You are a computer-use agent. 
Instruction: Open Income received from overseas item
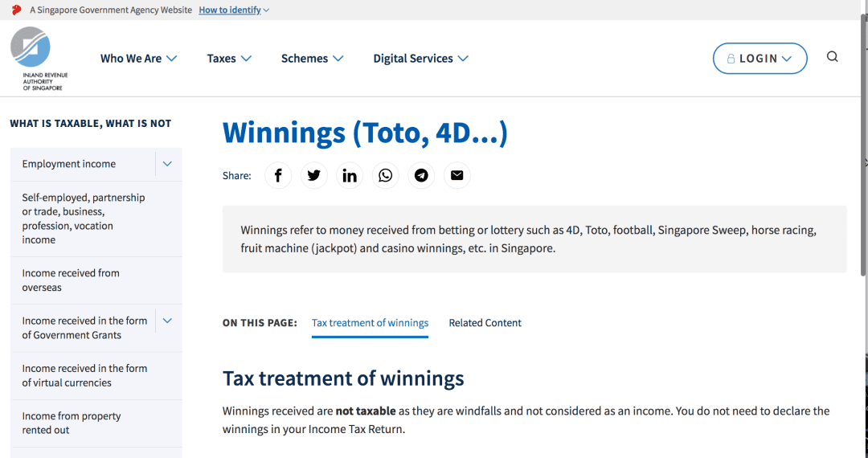pos(71,280)
